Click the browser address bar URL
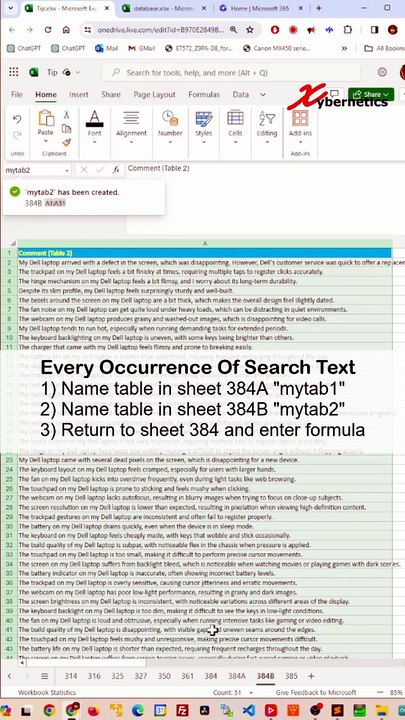The image size is (405, 720). point(161,29)
